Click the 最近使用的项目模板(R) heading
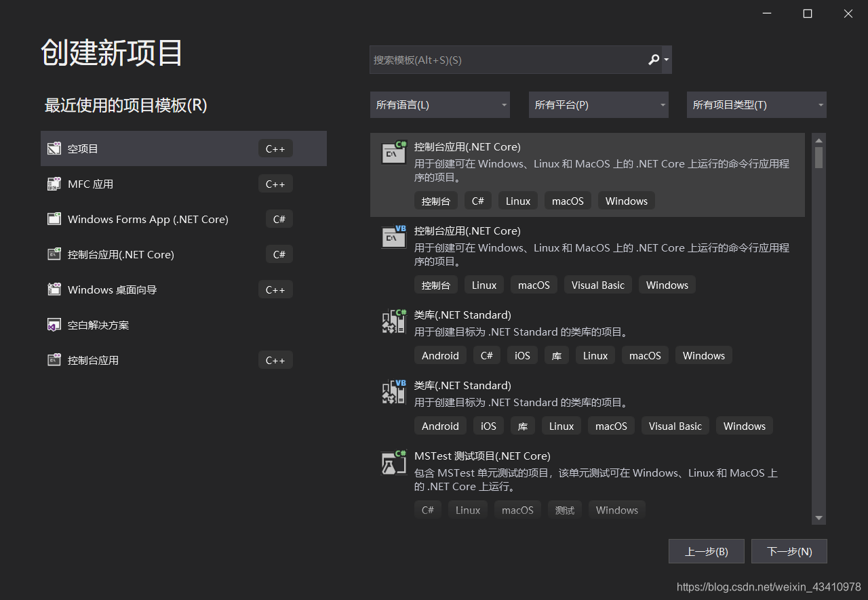Viewport: 868px width, 600px height. pyautogui.click(x=125, y=105)
